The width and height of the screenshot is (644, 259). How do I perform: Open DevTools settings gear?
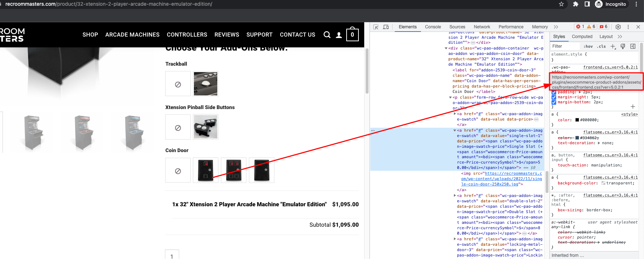click(x=618, y=27)
